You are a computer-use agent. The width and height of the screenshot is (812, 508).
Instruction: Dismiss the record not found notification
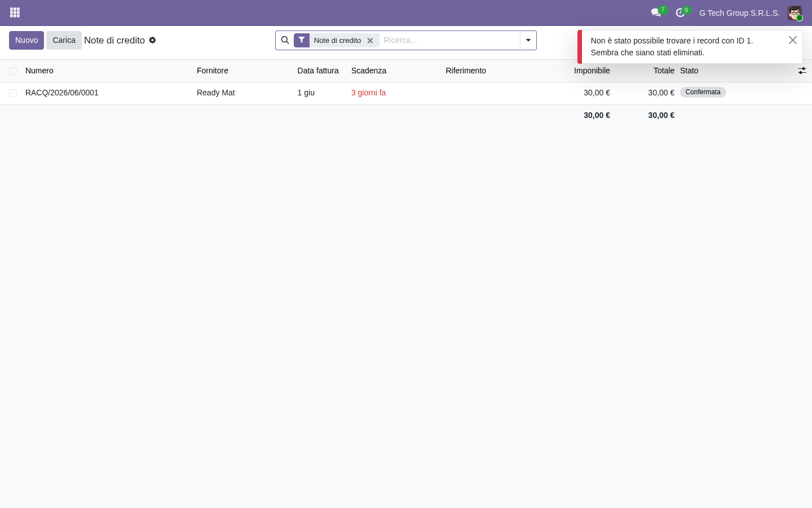(x=792, y=40)
